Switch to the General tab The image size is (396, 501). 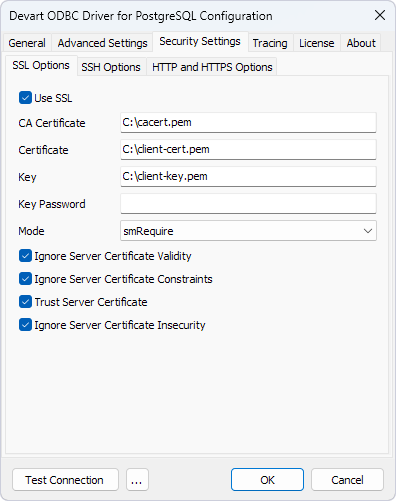coord(27,43)
